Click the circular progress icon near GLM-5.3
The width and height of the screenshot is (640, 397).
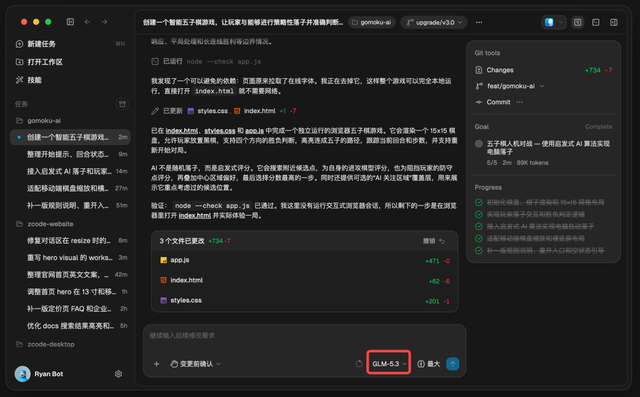click(359, 364)
